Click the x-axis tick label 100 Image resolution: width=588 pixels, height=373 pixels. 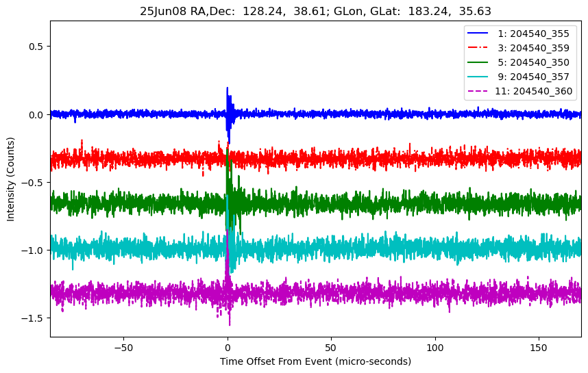point(435,348)
